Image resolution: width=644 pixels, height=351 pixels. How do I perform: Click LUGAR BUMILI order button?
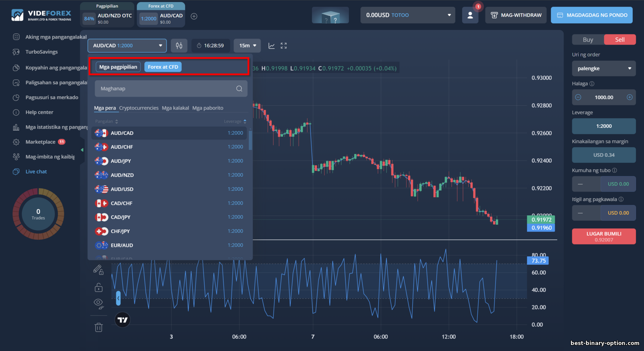(604, 236)
